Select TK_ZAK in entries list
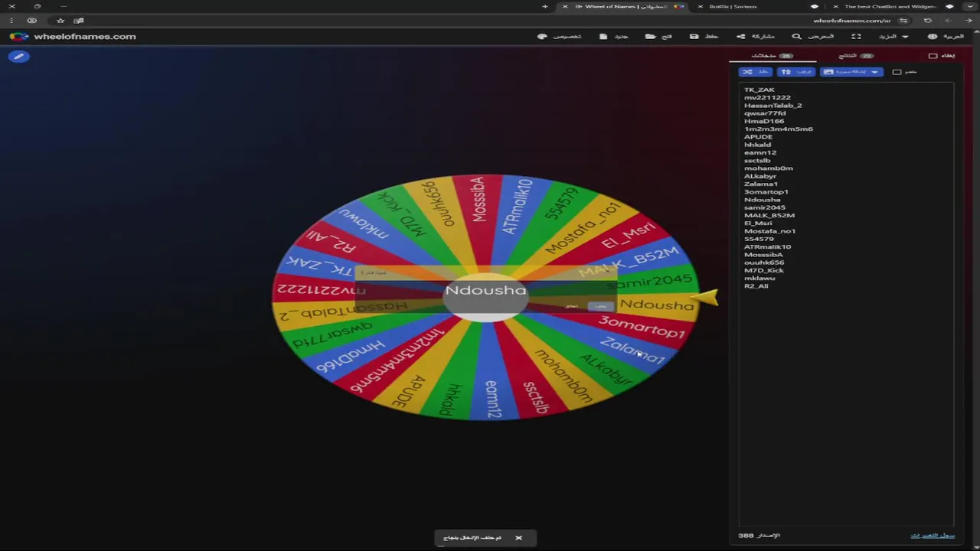Image resolution: width=980 pixels, height=551 pixels. coord(759,90)
